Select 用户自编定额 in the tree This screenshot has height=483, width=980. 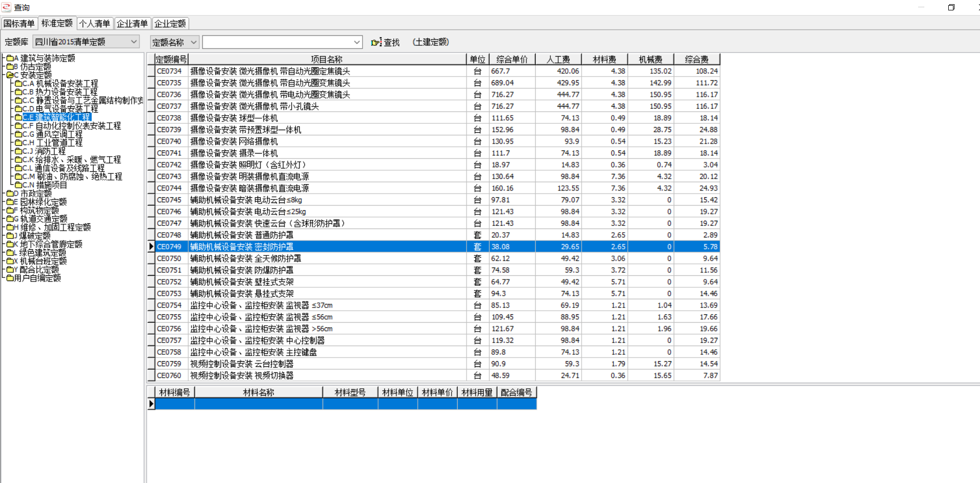(37, 278)
